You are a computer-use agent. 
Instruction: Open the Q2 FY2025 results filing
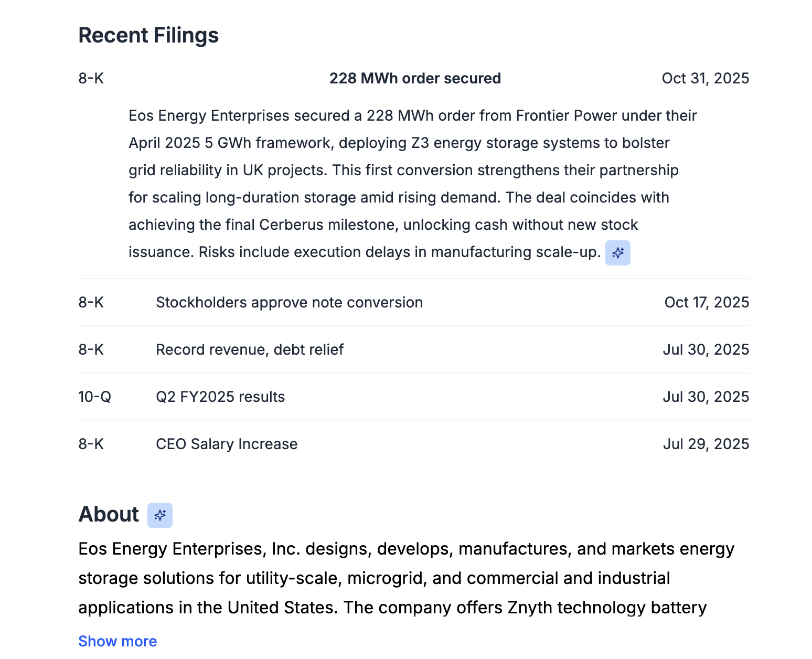coord(220,397)
